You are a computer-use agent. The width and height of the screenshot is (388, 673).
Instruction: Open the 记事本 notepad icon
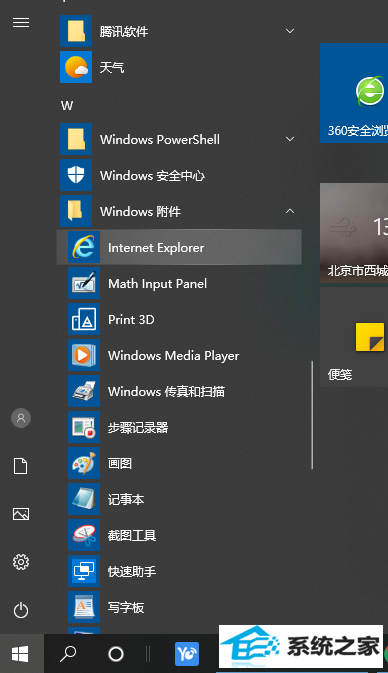[84, 500]
